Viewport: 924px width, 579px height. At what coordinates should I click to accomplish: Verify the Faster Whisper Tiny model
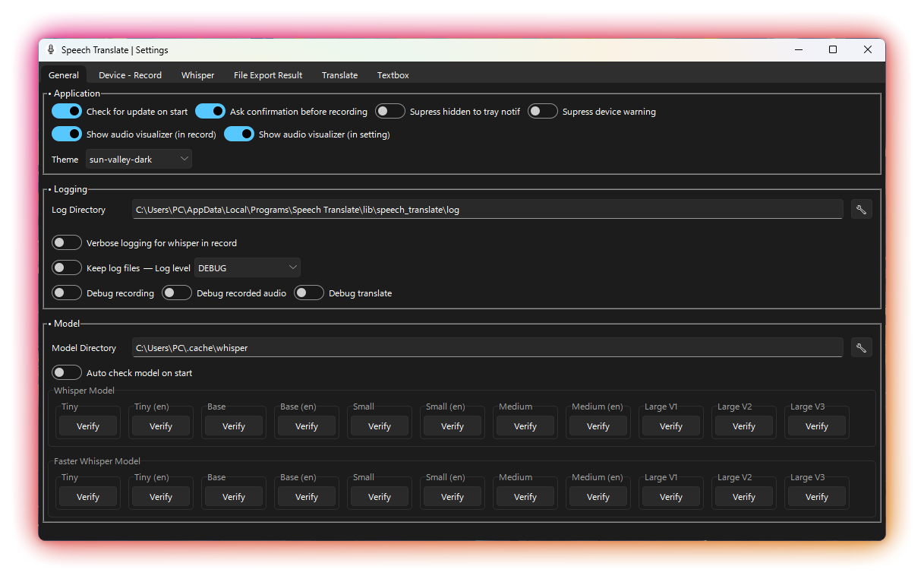88,497
